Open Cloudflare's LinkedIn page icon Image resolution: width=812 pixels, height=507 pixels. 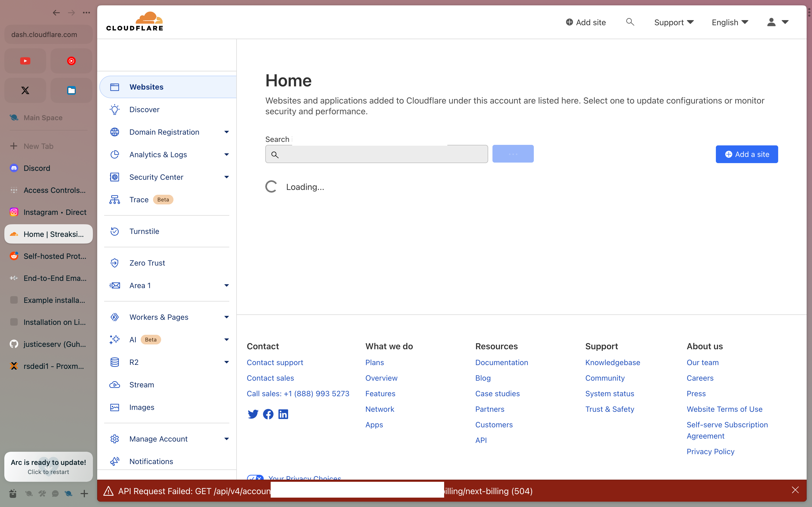(x=283, y=414)
